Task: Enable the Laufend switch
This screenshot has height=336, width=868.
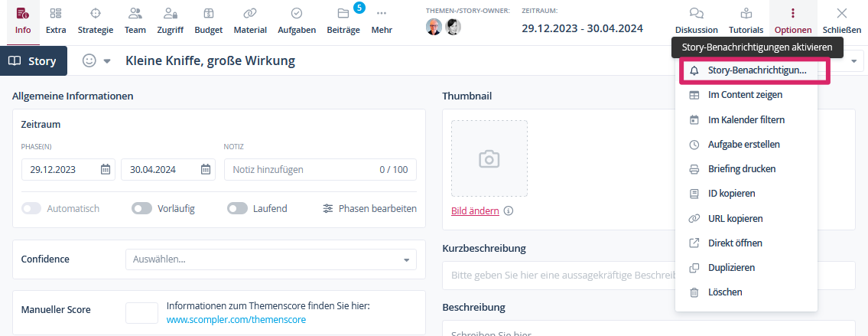Action: coord(237,208)
